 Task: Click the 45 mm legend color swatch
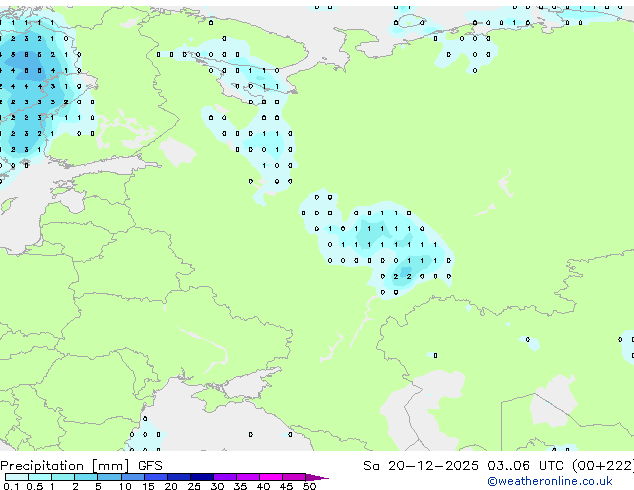point(294,477)
